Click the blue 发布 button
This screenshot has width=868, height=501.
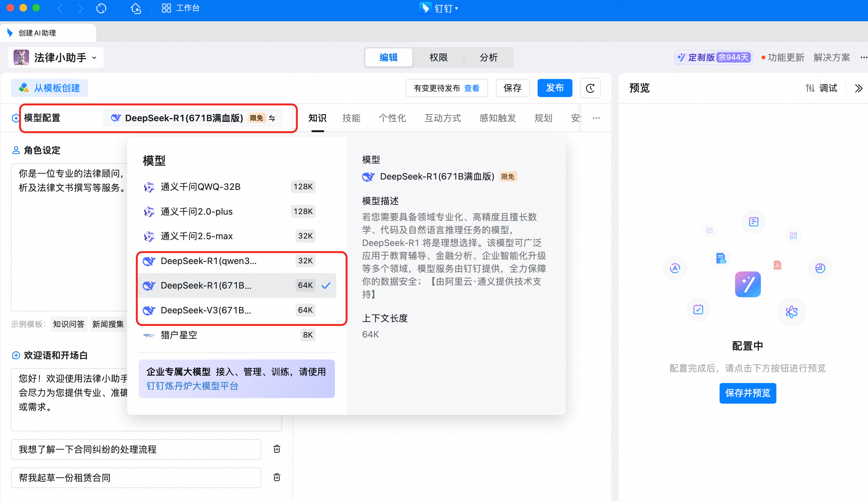coord(554,88)
